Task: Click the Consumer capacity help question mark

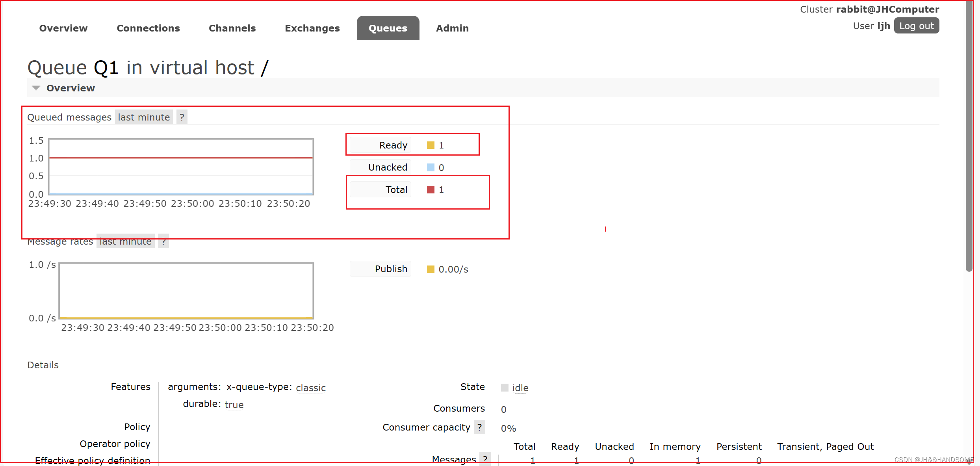Action: point(479,427)
